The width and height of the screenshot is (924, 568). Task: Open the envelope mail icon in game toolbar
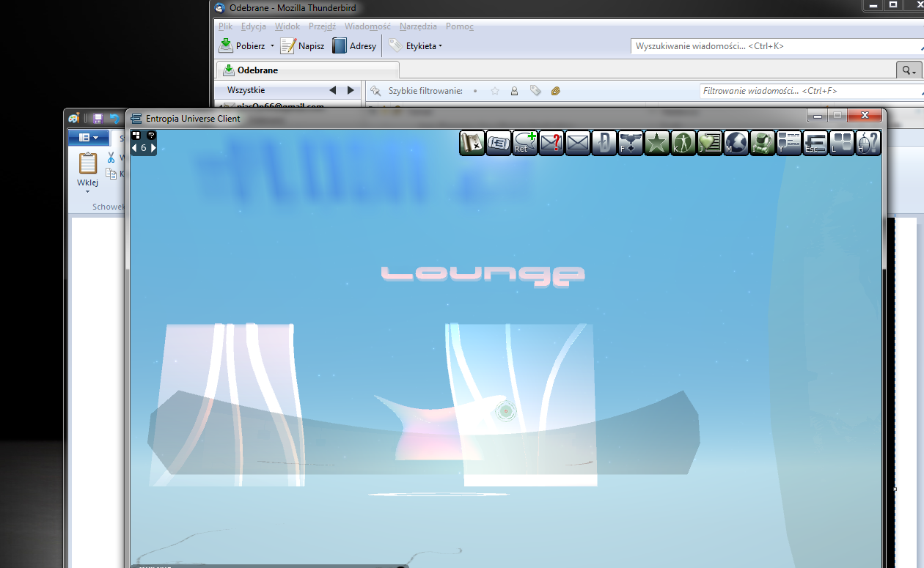click(x=578, y=143)
